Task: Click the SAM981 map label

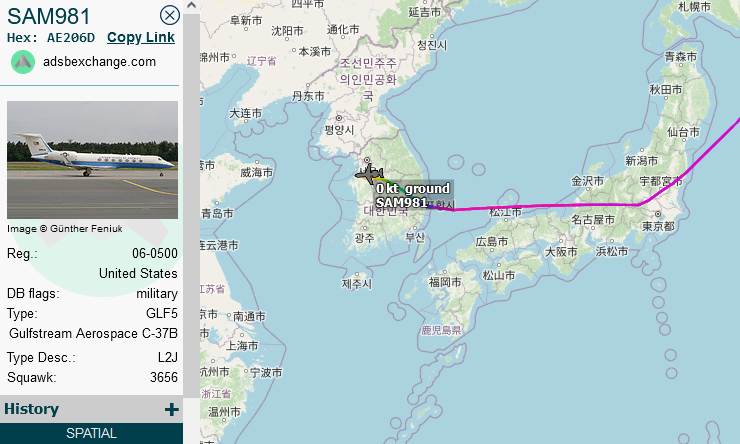Action: pyautogui.click(x=402, y=202)
